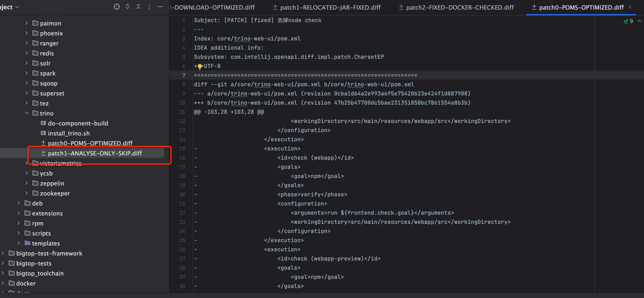
Task: Click the '<id>check (webapp-preview)</id>' line
Action: 329,259
